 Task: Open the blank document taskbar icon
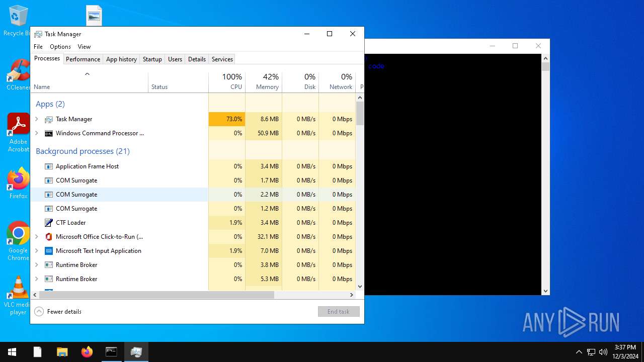click(37, 352)
